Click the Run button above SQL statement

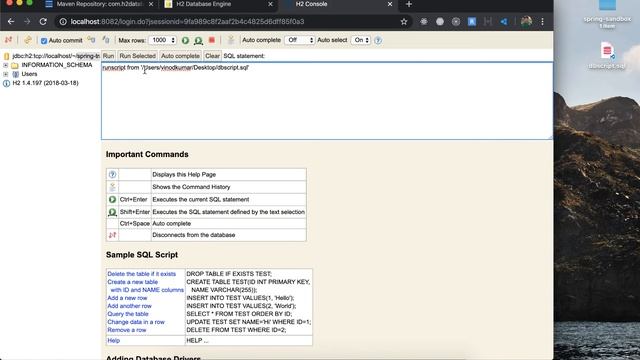pos(108,56)
